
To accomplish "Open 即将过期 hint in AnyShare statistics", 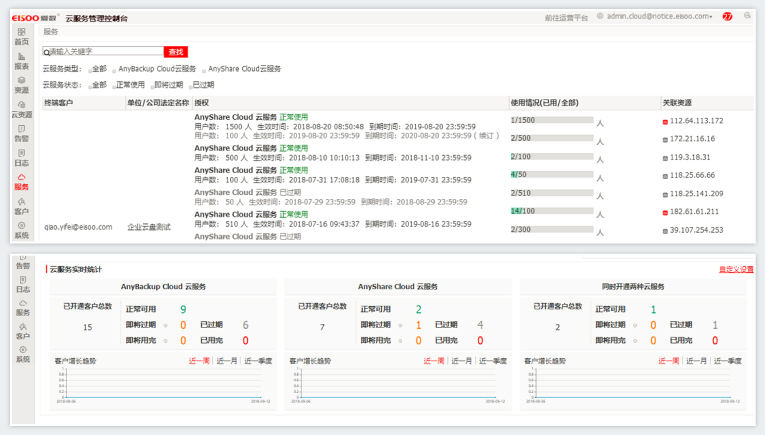I will point(402,325).
